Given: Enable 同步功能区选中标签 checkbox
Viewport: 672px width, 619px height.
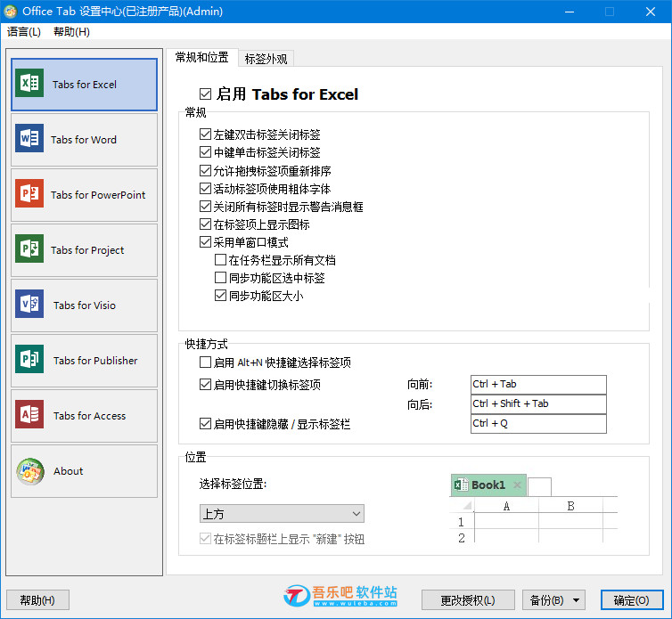Looking at the screenshot, I should (220, 278).
